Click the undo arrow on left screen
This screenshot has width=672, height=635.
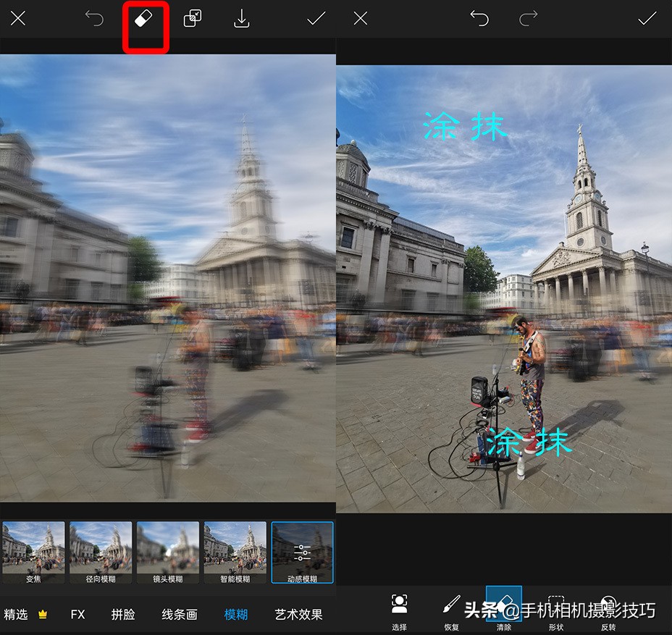[x=95, y=19]
